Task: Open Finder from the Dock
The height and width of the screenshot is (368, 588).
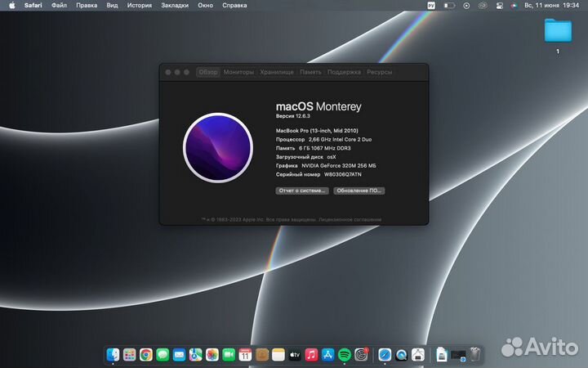Action: pyautogui.click(x=113, y=354)
